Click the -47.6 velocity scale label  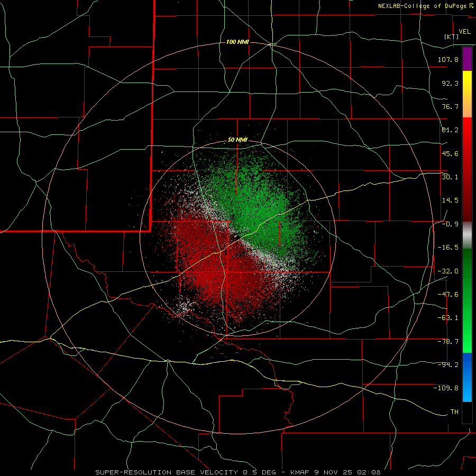[448, 295]
